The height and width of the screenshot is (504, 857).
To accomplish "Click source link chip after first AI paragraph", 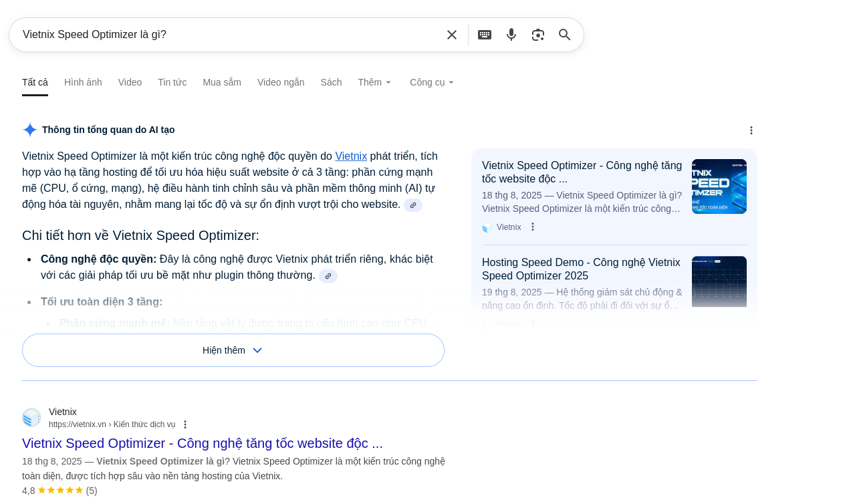I will (x=413, y=205).
